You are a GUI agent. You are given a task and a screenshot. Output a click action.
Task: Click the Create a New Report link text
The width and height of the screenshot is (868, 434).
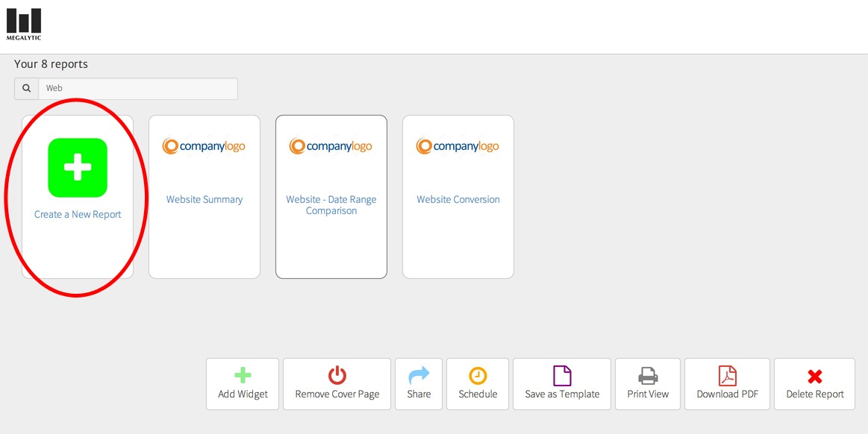pos(77,214)
